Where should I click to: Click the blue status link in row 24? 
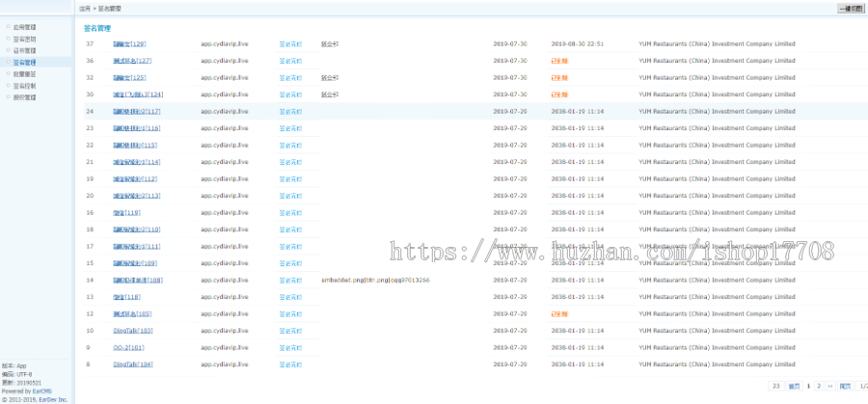click(290, 112)
